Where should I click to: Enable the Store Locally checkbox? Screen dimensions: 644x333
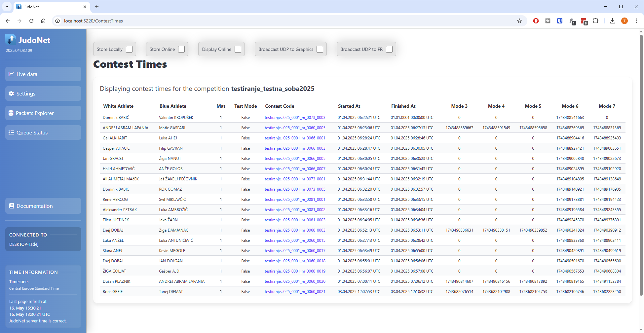129,49
